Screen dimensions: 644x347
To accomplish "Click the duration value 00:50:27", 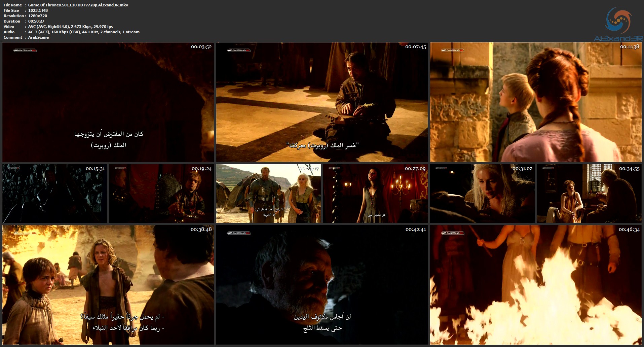I will 36,21.
